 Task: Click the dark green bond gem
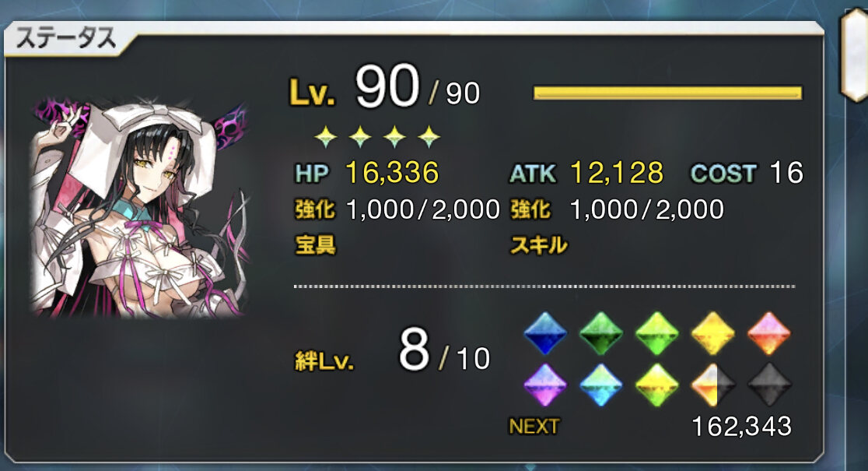pos(601,333)
